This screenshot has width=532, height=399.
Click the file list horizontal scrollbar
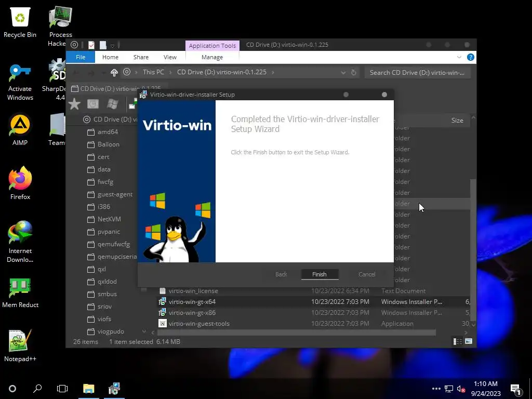[x=297, y=332]
